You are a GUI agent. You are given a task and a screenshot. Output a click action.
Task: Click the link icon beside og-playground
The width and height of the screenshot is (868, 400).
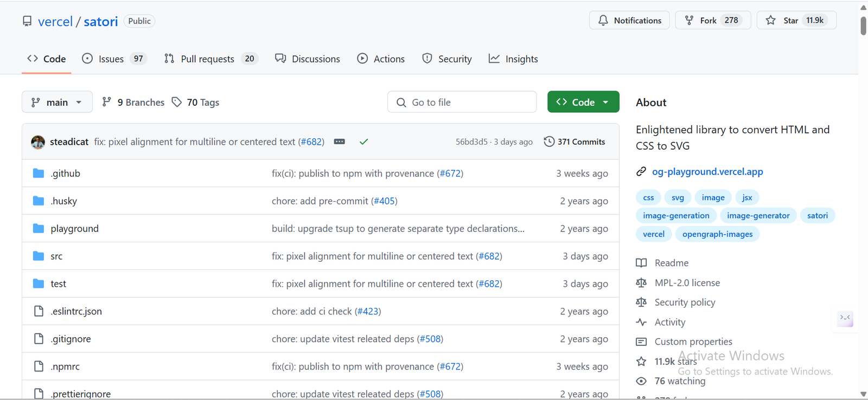click(x=641, y=172)
